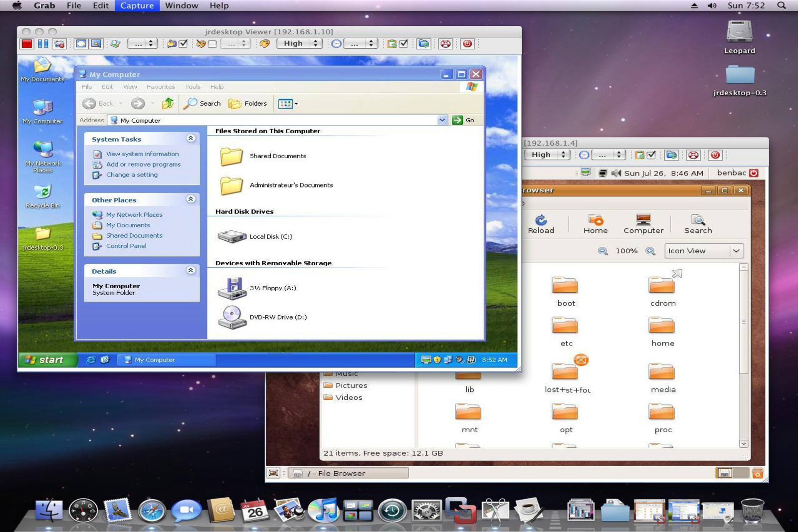Open the Views dropdown button in My Computer toolbar
Image resolution: width=798 pixels, height=532 pixels.
288,104
